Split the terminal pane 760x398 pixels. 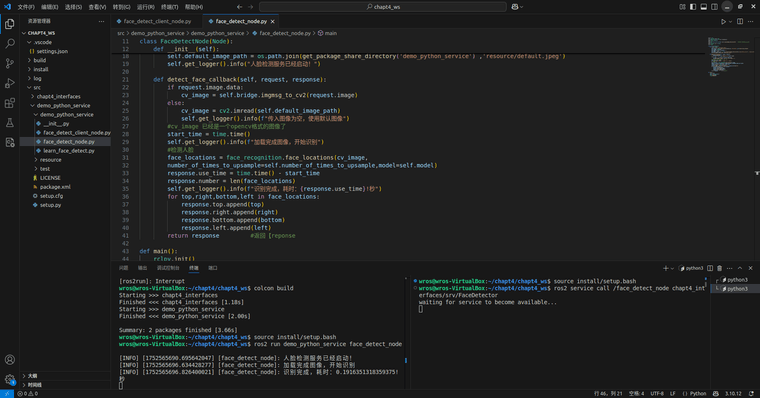click(x=710, y=268)
